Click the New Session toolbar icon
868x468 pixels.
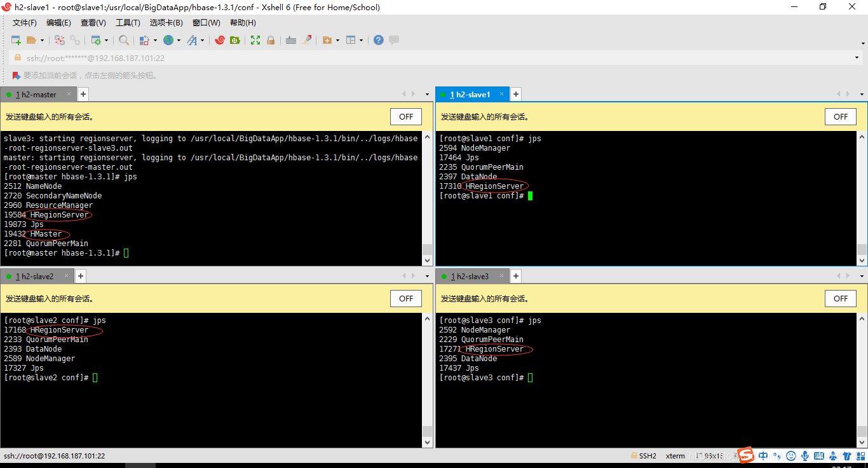(17, 40)
